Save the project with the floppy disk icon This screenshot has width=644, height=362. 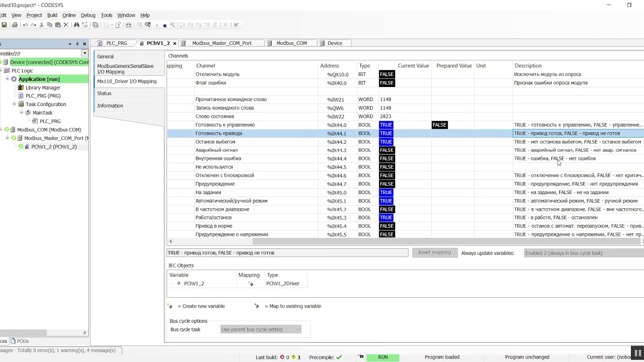4,25
